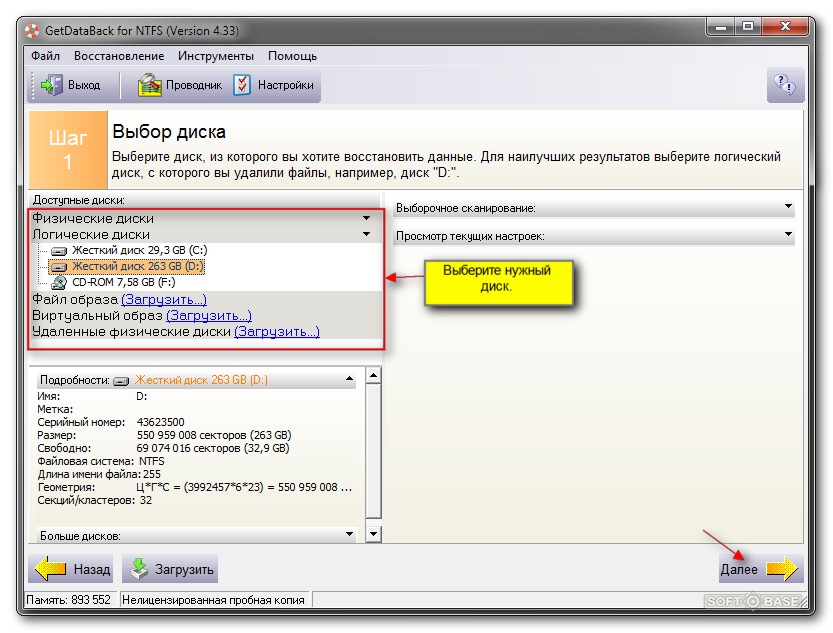Click the help question mark icon
The width and height of the screenshot is (833, 633).
(x=785, y=84)
